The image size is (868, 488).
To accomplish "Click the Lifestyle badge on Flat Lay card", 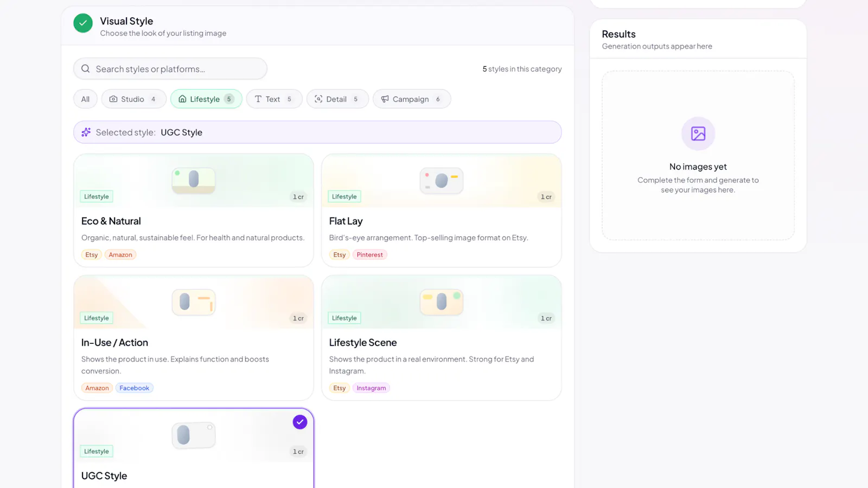I will click(344, 197).
